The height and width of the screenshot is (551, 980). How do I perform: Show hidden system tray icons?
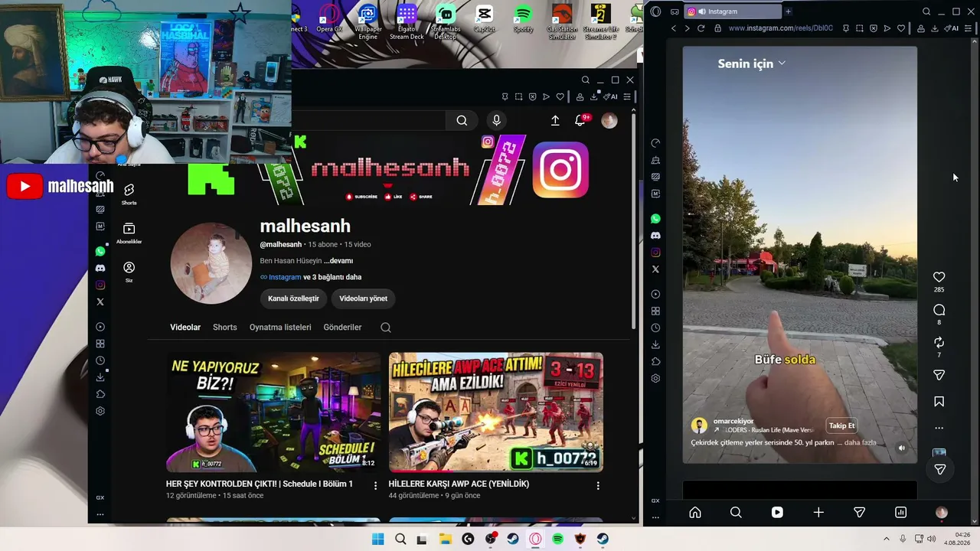coord(887,539)
